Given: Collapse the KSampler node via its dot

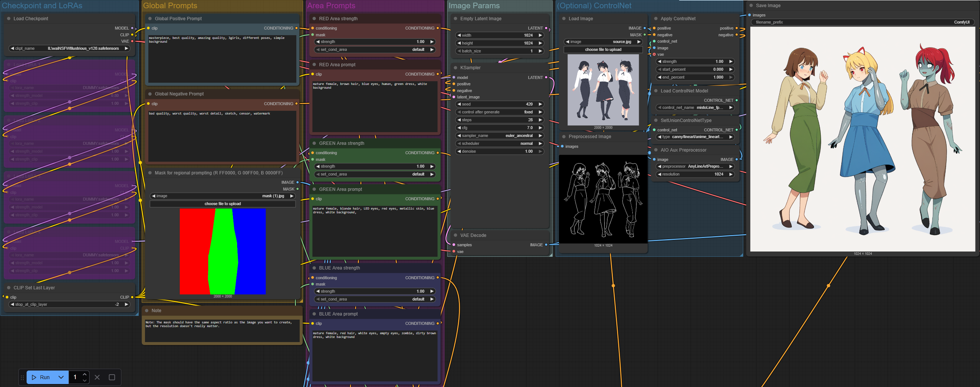Looking at the screenshot, I should click(x=456, y=68).
